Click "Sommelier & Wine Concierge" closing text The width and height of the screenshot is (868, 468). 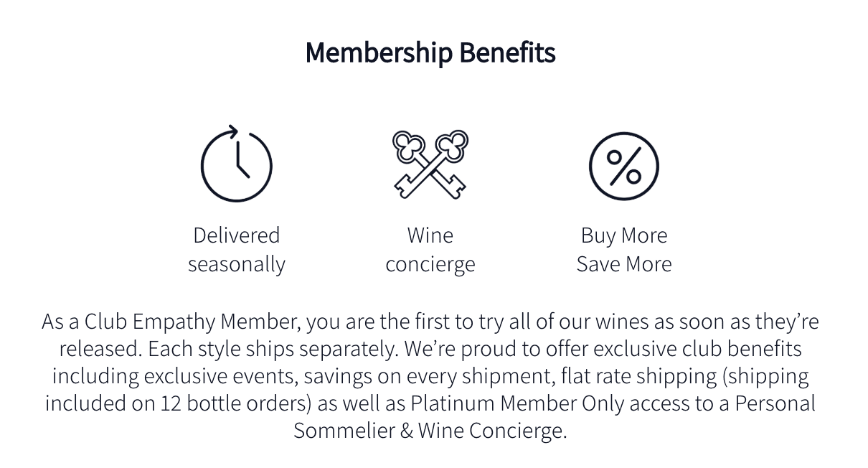click(429, 430)
